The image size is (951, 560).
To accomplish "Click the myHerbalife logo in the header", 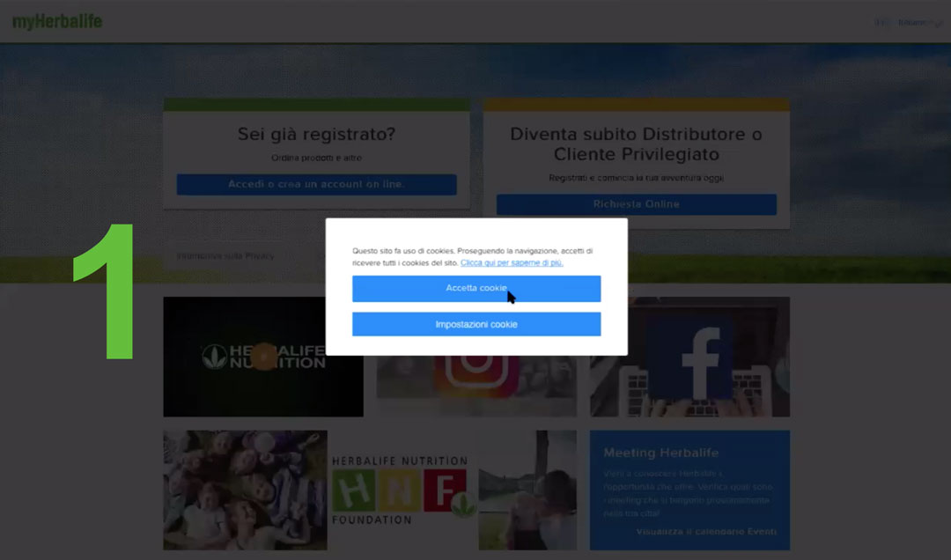I will click(x=57, y=22).
